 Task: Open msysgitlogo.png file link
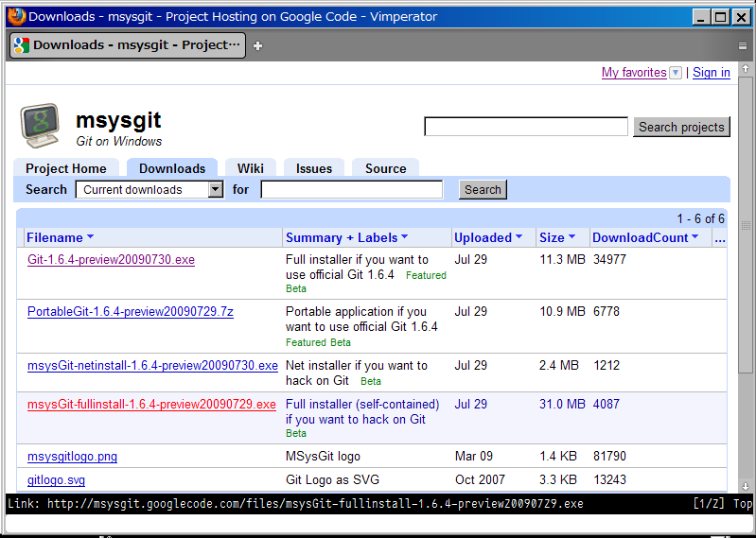coord(72,456)
